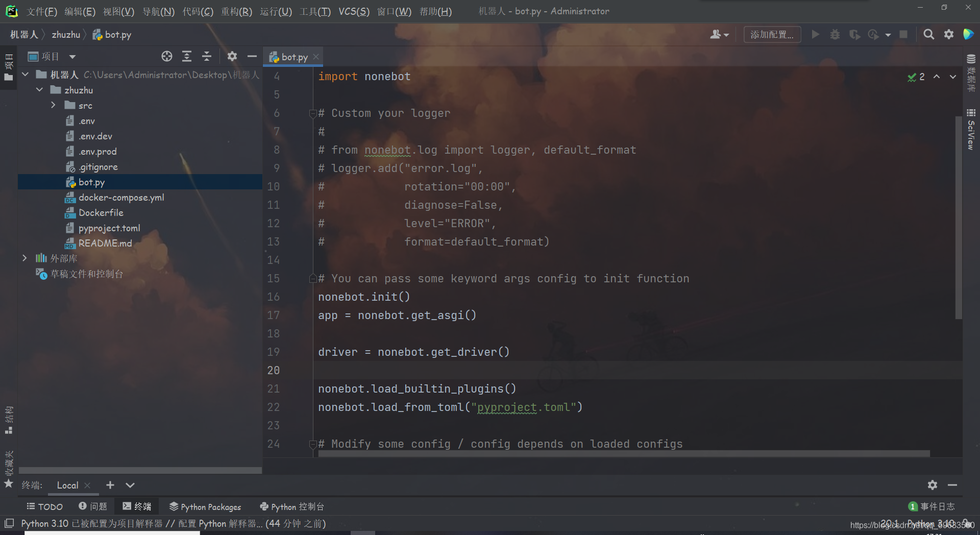
Task: Toggle the Structure tool window stripe
Action: pyautogui.click(x=9, y=420)
